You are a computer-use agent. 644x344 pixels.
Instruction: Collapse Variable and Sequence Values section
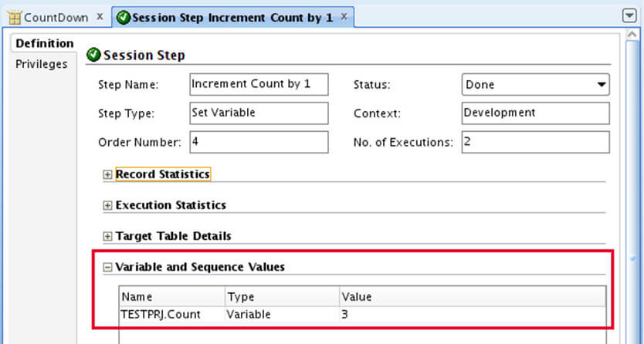107,268
